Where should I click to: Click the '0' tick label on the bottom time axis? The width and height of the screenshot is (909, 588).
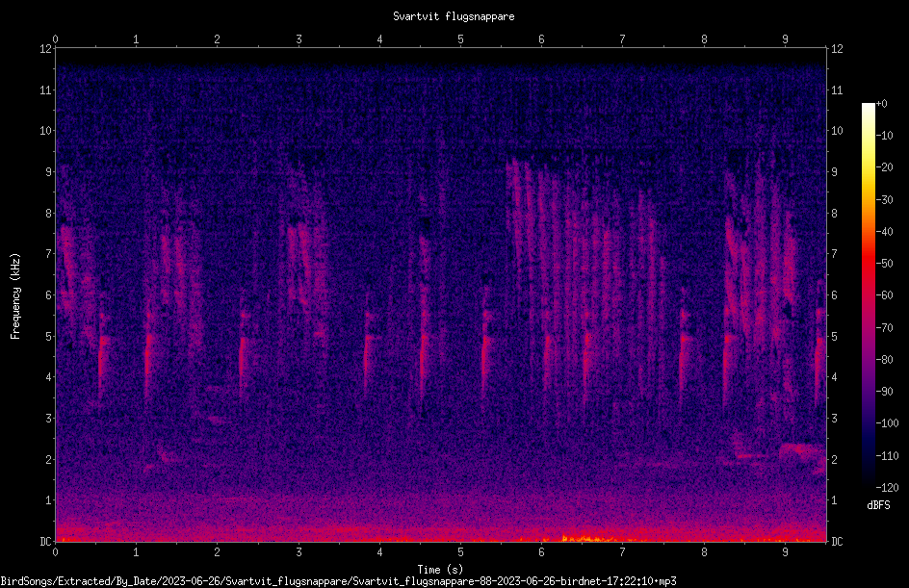point(55,552)
